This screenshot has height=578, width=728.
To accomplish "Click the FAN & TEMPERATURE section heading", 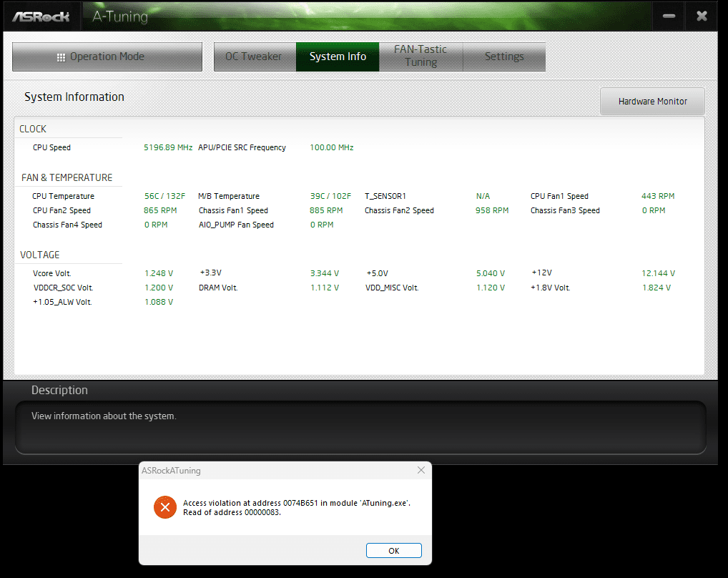I will (67, 178).
